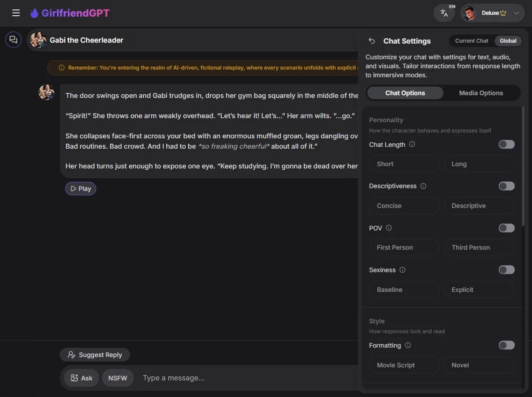Choose Descriptive option
This screenshot has width=532, height=397.
point(479,206)
